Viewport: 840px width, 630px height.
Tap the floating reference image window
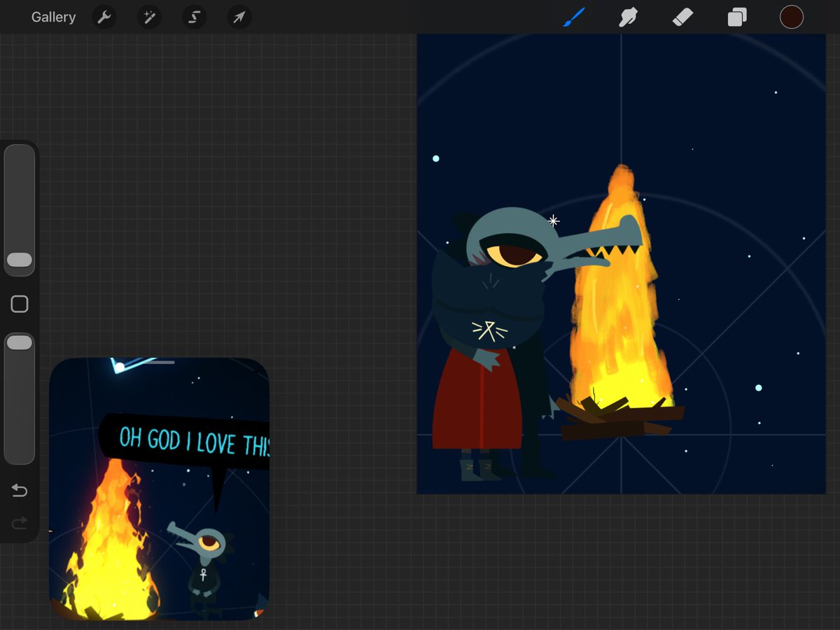(160, 489)
